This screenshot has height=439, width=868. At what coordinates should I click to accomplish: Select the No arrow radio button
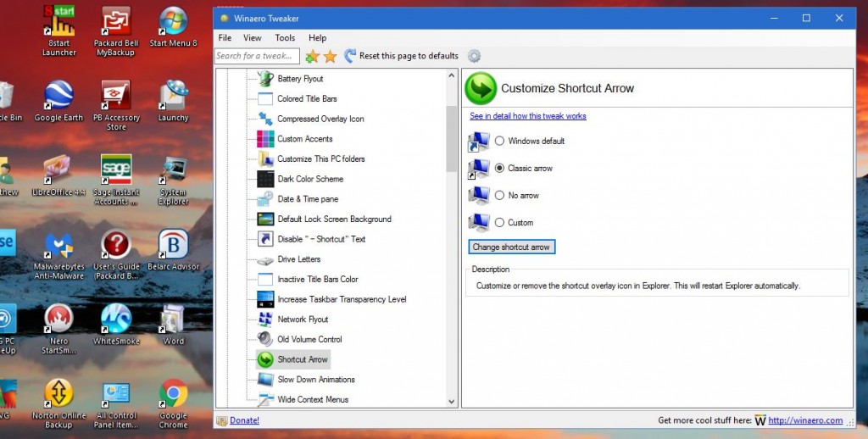(x=499, y=196)
